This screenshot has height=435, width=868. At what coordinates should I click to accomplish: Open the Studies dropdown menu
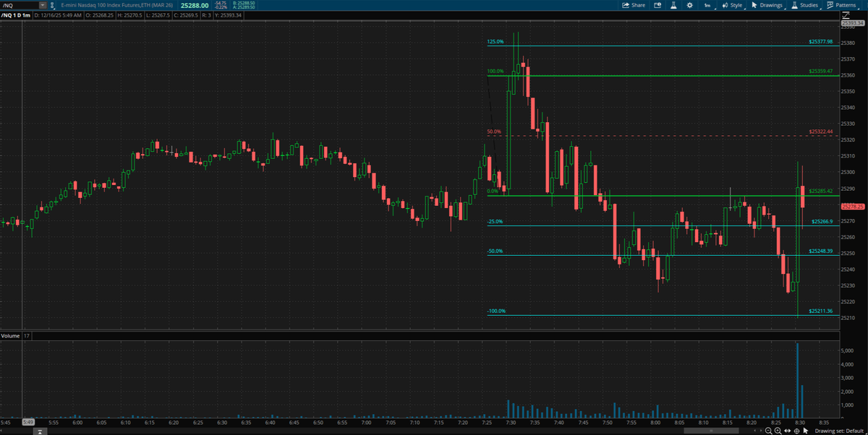(805, 5)
